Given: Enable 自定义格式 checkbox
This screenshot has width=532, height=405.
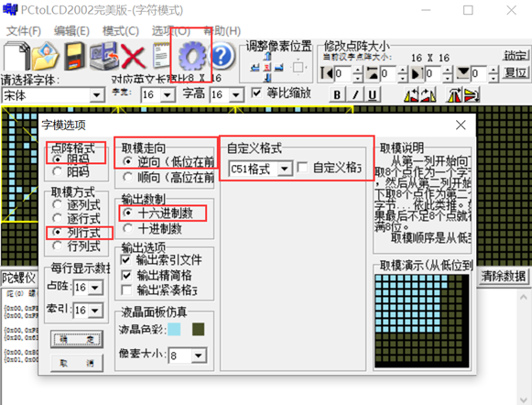Looking at the screenshot, I should click(x=302, y=168).
